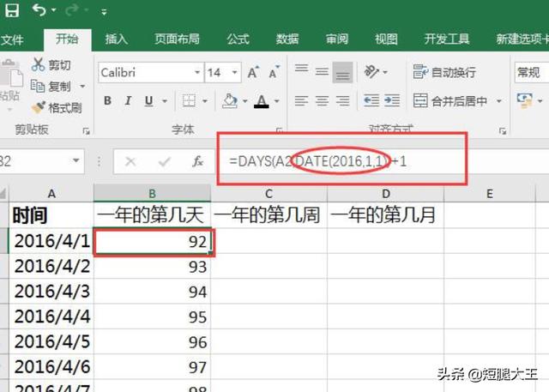Select the Format Painter (格式刷) tool
Viewport: 549px width, 392px height.
click(x=39, y=107)
